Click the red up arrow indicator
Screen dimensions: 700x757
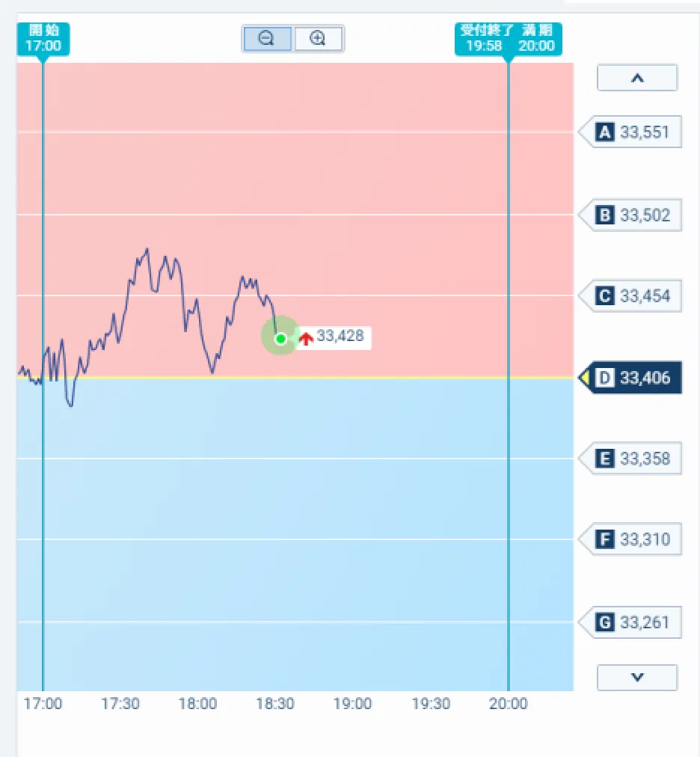[x=305, y=338]
